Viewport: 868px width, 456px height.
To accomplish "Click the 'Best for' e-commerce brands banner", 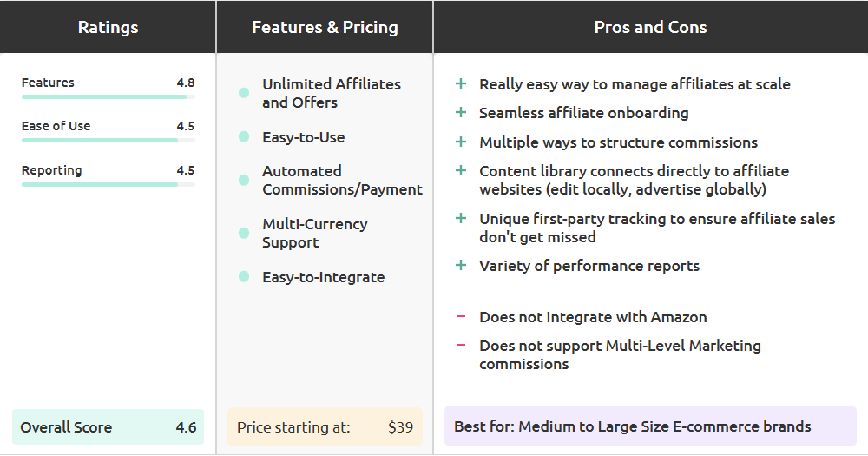I will [650, 426].
